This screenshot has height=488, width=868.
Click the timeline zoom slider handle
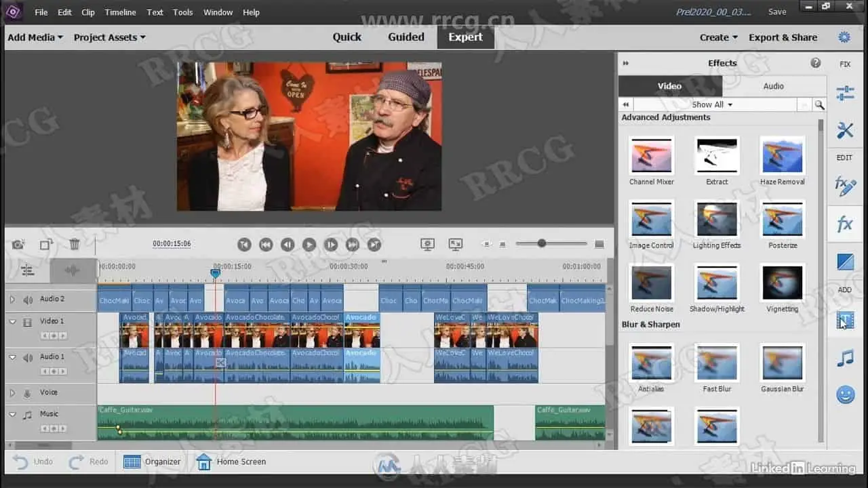click(x=541, y=243)
